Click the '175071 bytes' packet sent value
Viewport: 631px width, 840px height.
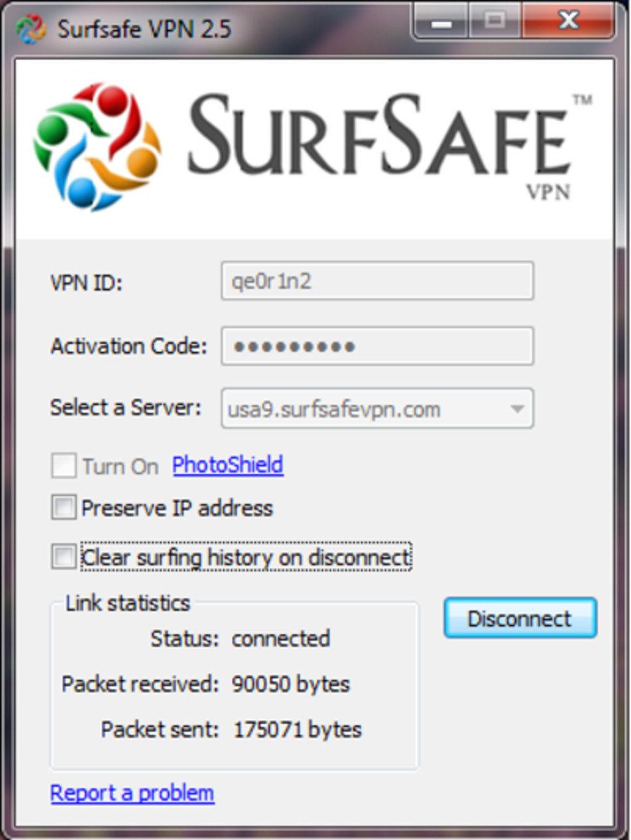coord(297,730)
